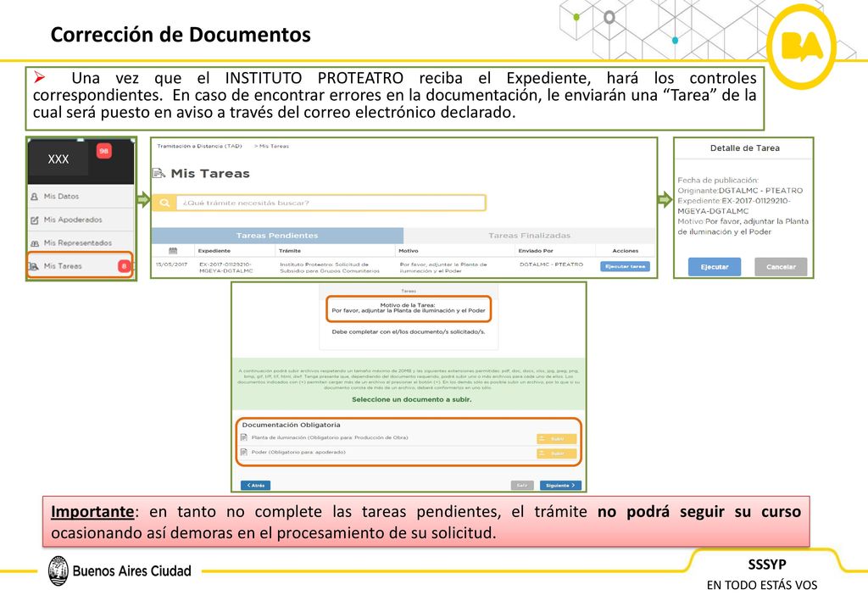Viewport: 868px width, 601px height.
Task: Click the Planta de iluminación document icon
Action: pyautogui.click(x=244, y=437)
